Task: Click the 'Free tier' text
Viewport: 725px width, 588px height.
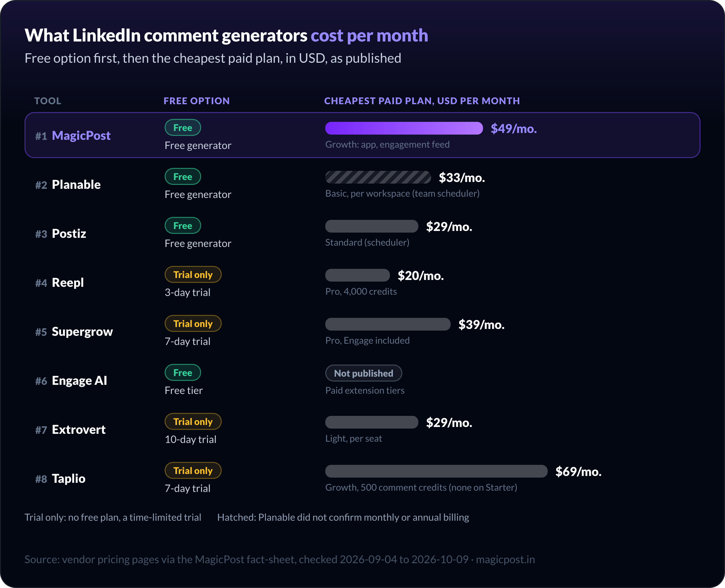Action: click(184, 390)
